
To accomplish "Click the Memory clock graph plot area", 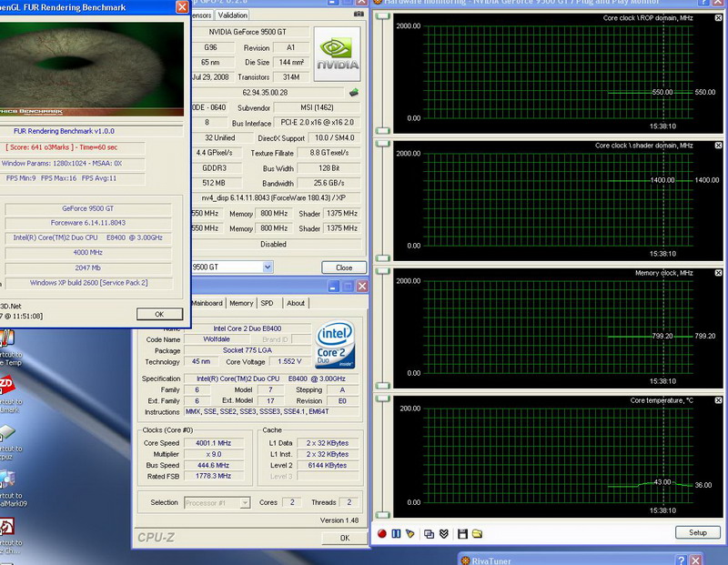I will pyautogui.click(x=557, y=327).
